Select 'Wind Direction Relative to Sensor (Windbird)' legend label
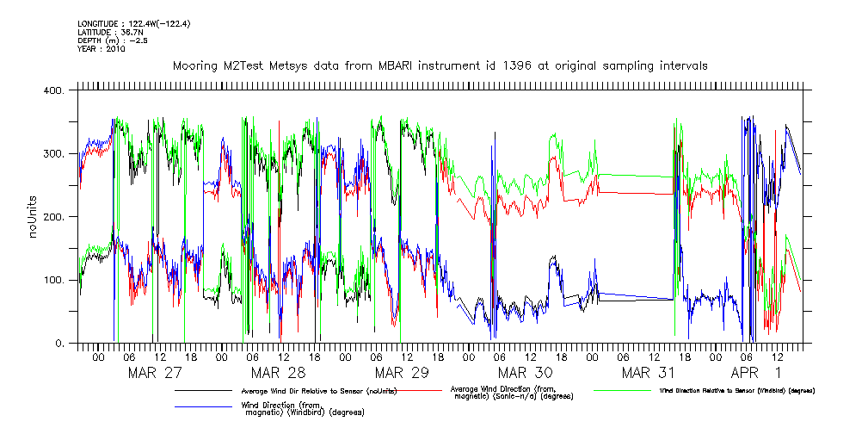Image resolution: width=868 pixels, height=434 pixels. coord(736,391)
